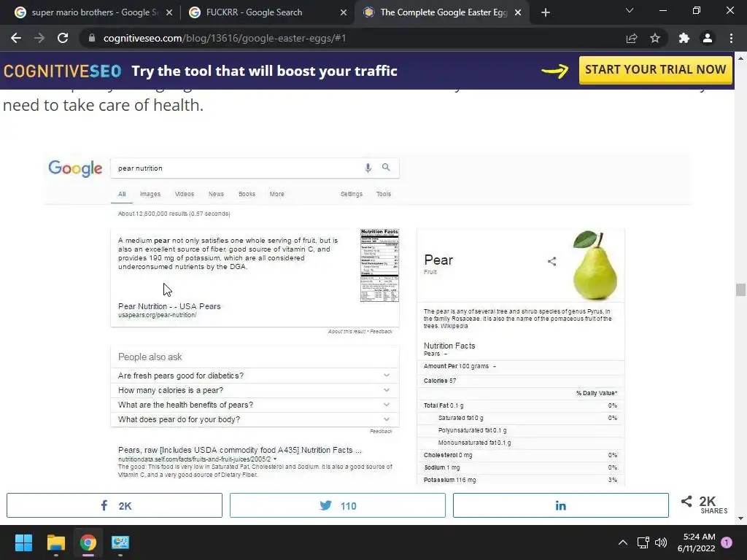The height and width of the screenshot is (560, 747).
Task: Click Start Your Trial Now button
Action: [656, 70]
